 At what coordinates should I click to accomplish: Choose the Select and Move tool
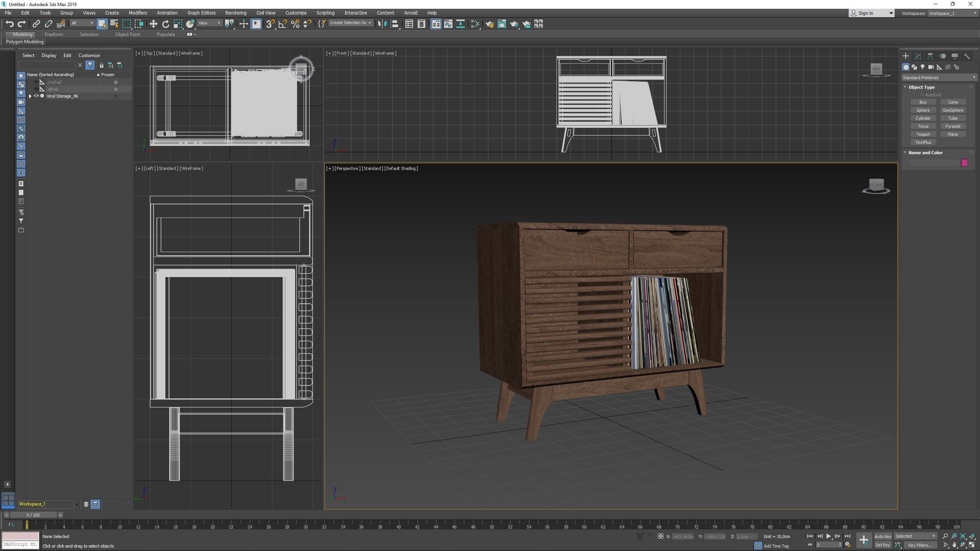tap(153, 24)
